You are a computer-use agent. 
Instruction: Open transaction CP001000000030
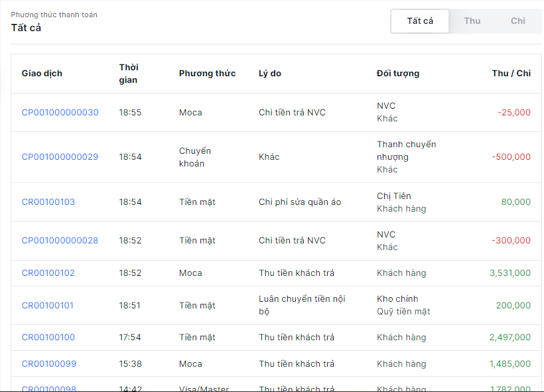[60, 113]
